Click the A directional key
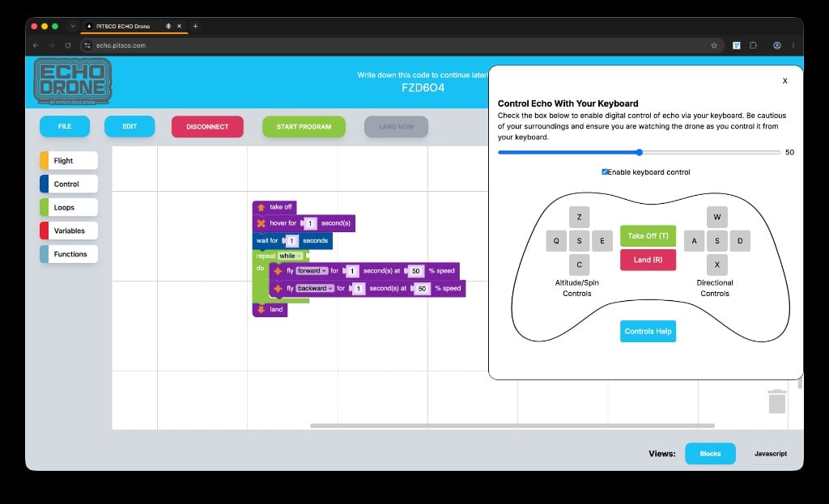The image size is (829, 504). pyautogui.click(x=694, y=241)
